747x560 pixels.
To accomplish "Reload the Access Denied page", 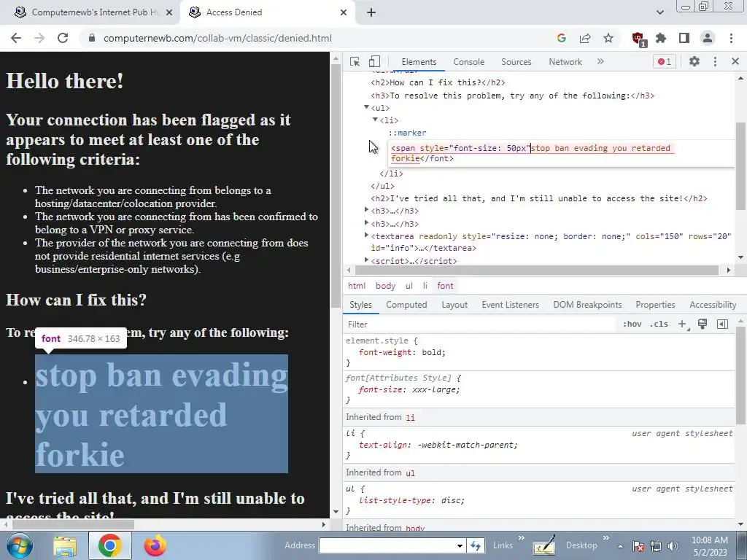I will pyautogui.click(x=63, y=38).
